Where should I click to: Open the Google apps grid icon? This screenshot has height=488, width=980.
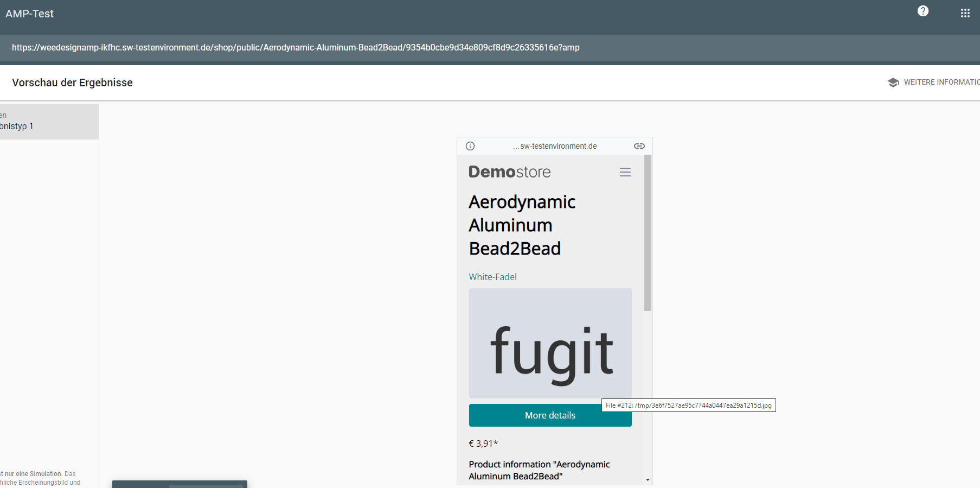[x=965, y=13]
